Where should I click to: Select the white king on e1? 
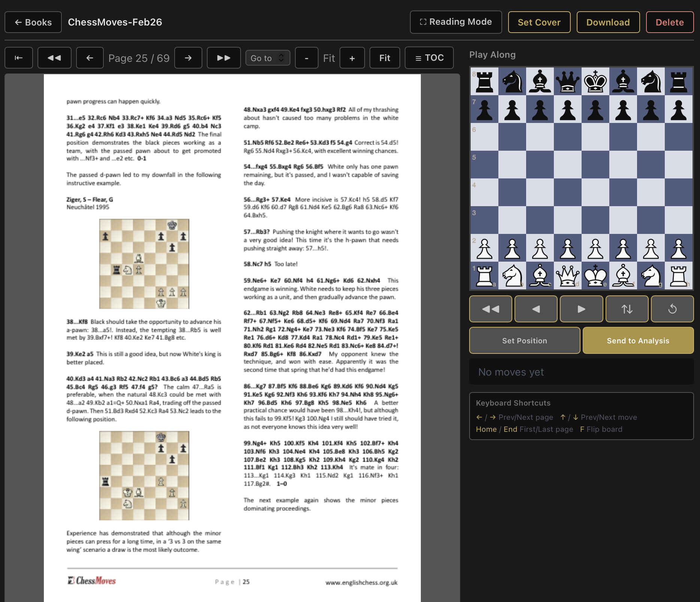[x=595, y=276]
